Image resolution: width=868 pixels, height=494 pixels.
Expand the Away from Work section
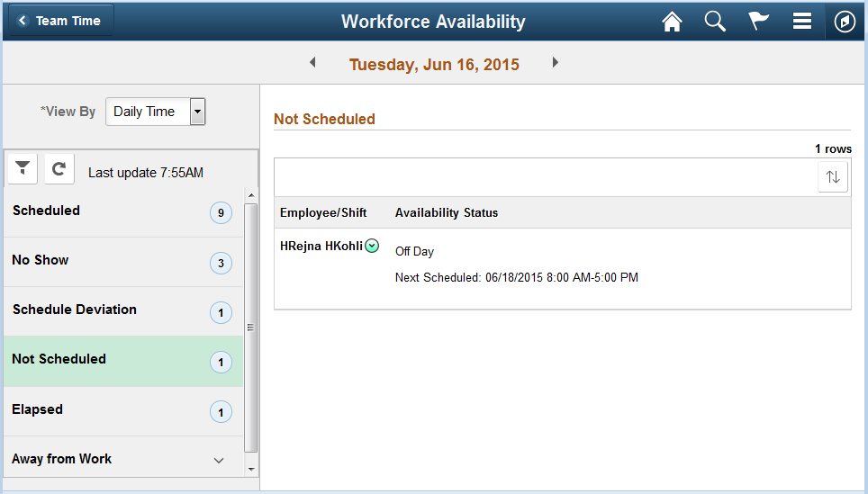click(122, 459)
